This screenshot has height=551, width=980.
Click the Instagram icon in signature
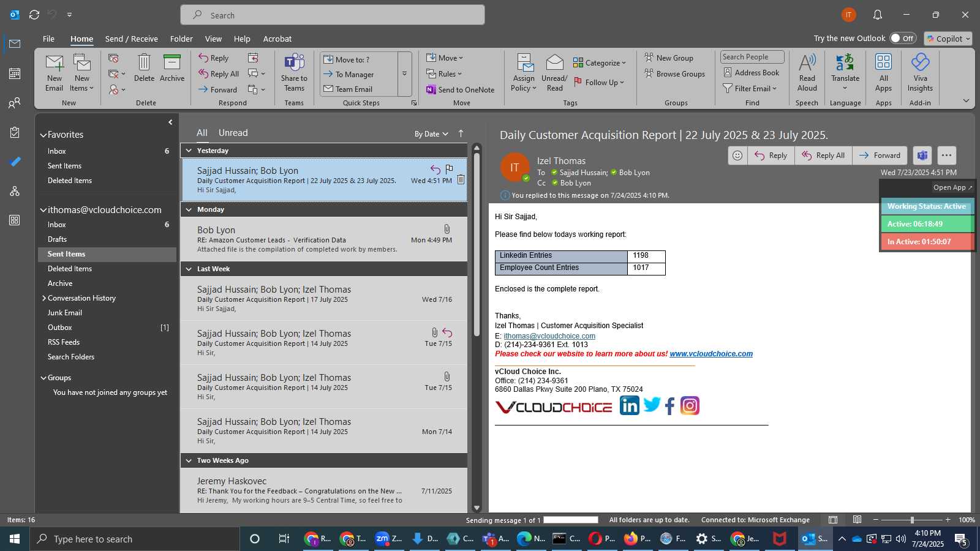pos(690,405)
